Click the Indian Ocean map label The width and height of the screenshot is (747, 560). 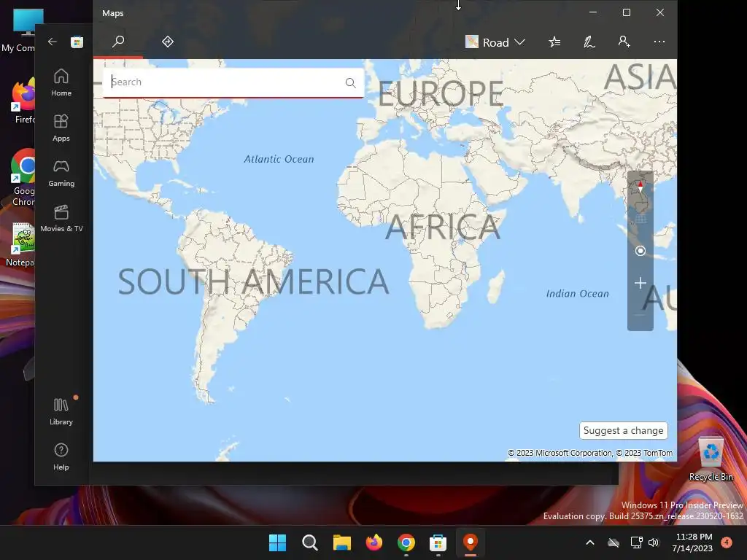(x=578, y=293)
